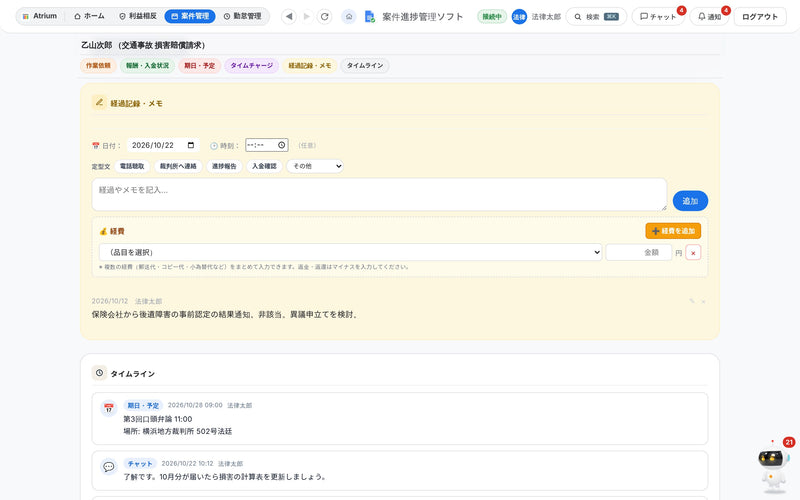This screenshot has height=500, width=800.
Task: Click the money bag icon beside 経費
Action: coord(103,231)
